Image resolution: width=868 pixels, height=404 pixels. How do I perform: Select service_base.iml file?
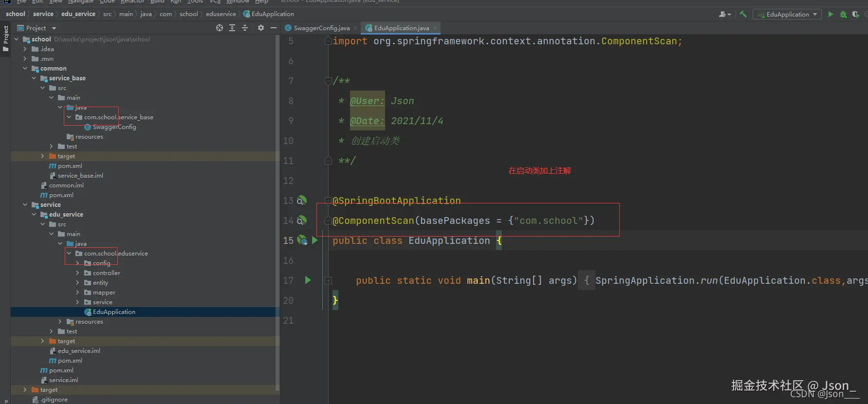[x=80, y=176]
